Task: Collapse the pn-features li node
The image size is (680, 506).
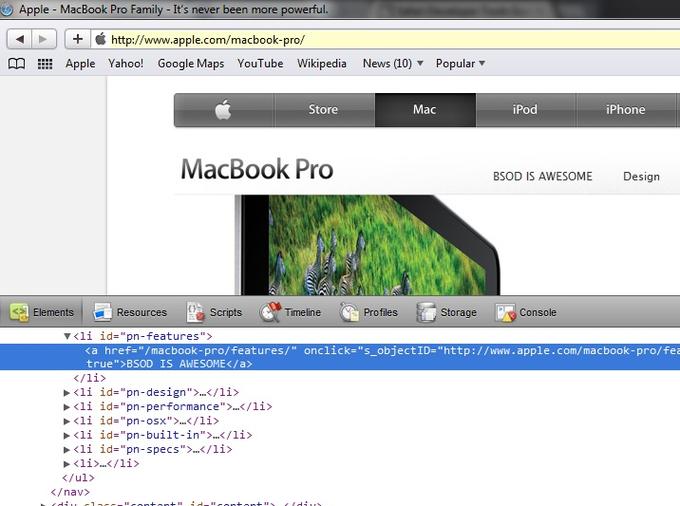Action: pyautogui.click(x=67, y=336)
